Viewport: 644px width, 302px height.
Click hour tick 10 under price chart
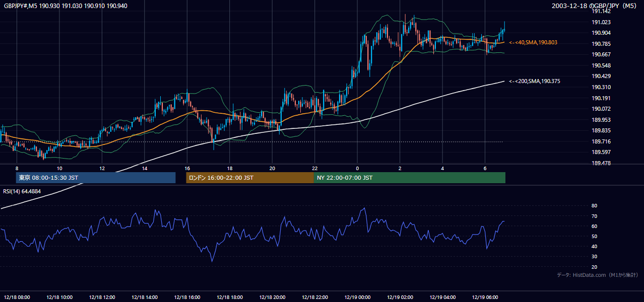[x=59, y=168]
